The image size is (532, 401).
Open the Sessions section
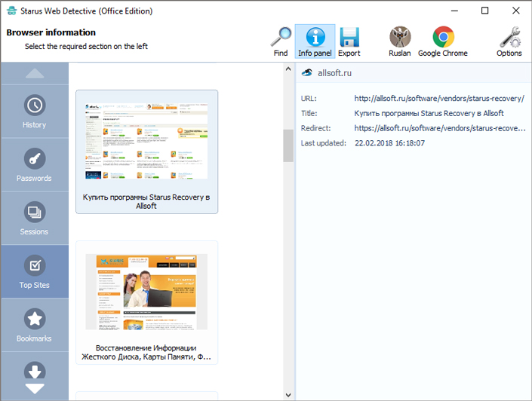[35, 219]
